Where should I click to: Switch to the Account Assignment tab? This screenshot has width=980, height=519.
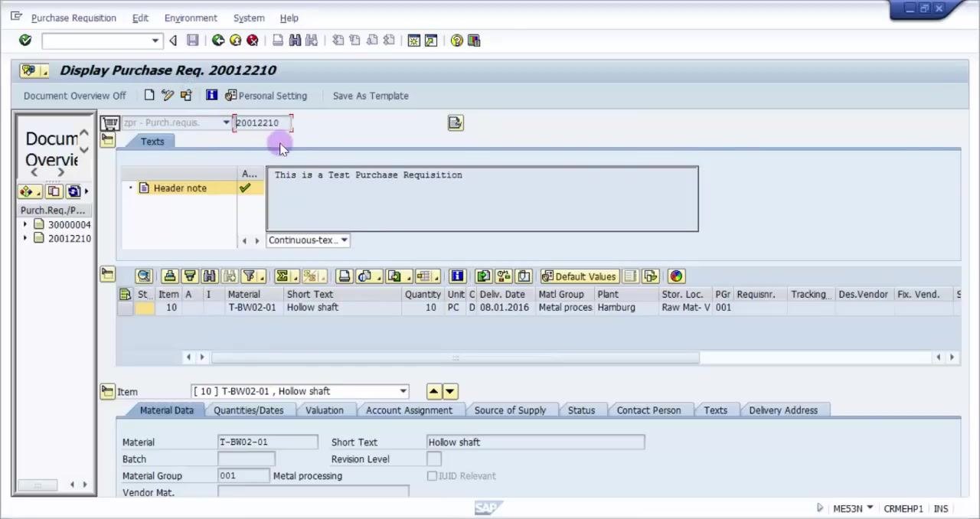(409, 410)
